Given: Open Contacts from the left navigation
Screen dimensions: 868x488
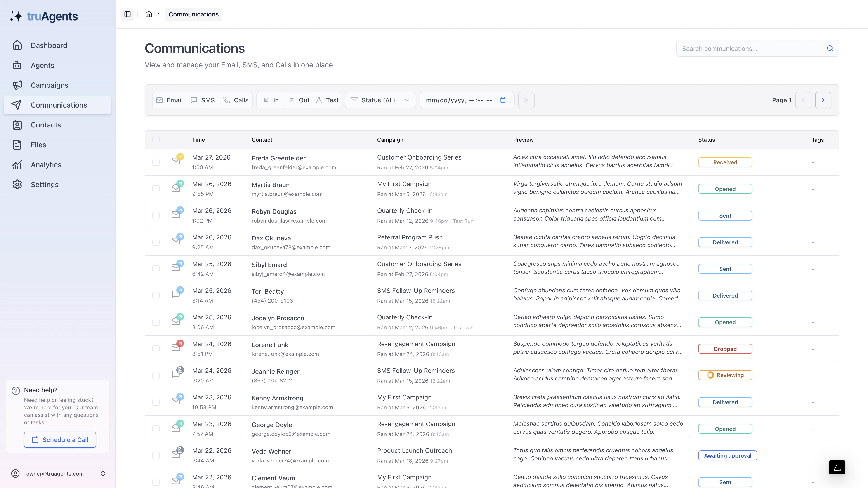Looking at the screenshot, I should click(46, 125).
